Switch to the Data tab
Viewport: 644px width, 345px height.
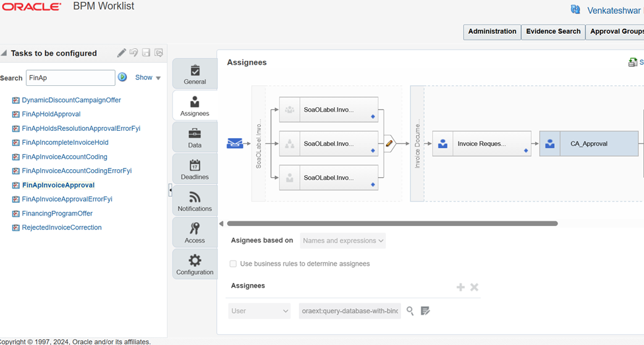[195, 137]
